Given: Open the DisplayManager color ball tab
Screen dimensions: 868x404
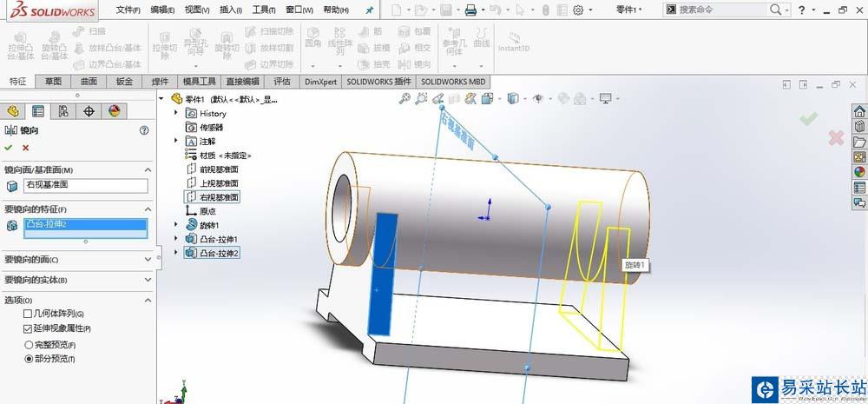Looking at the screenshot, I should tap(114, 111).
